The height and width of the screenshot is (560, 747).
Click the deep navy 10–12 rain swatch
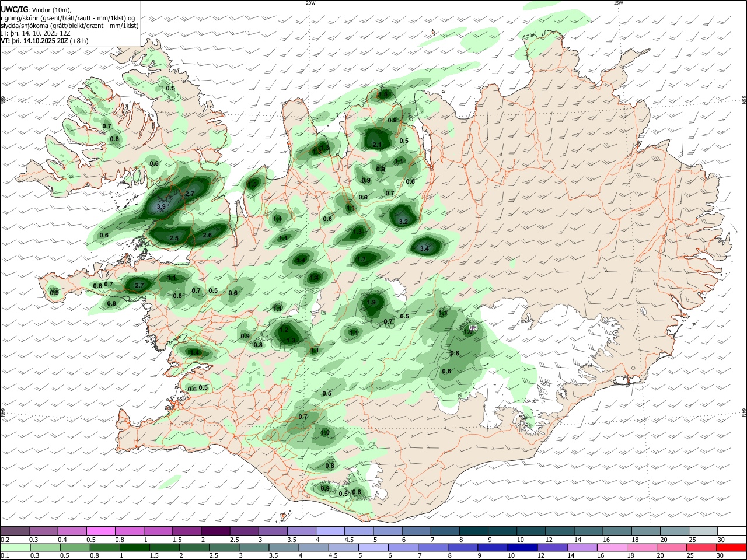[522, 547]
